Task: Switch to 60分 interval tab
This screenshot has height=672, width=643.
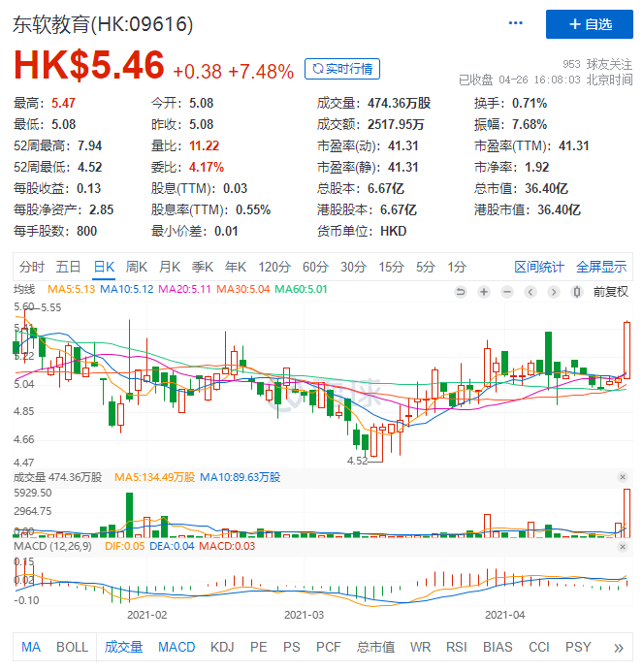Action: coord(315,267)
